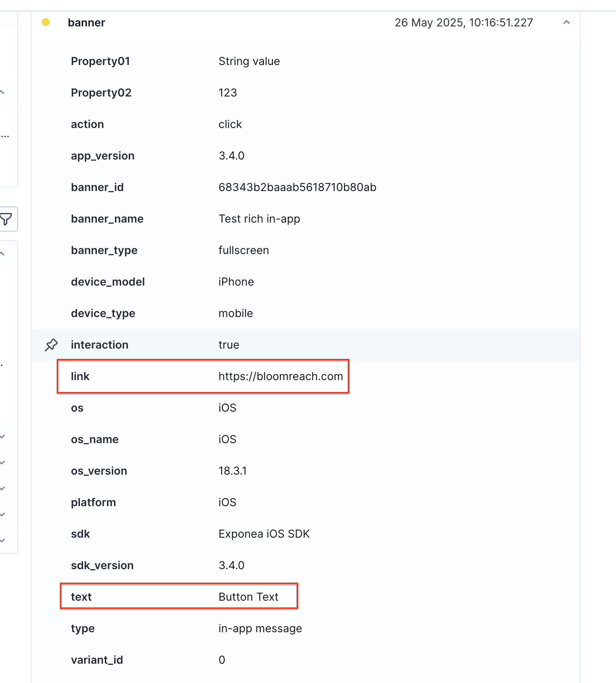Select the banner_type property name
Viewport: 616px width, 683px height.
(104, 250)
